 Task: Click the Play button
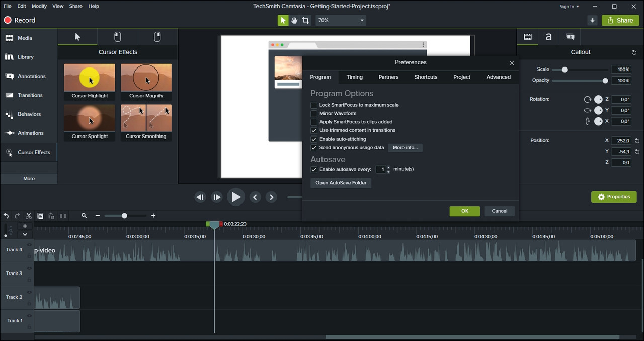coord(235,197)
